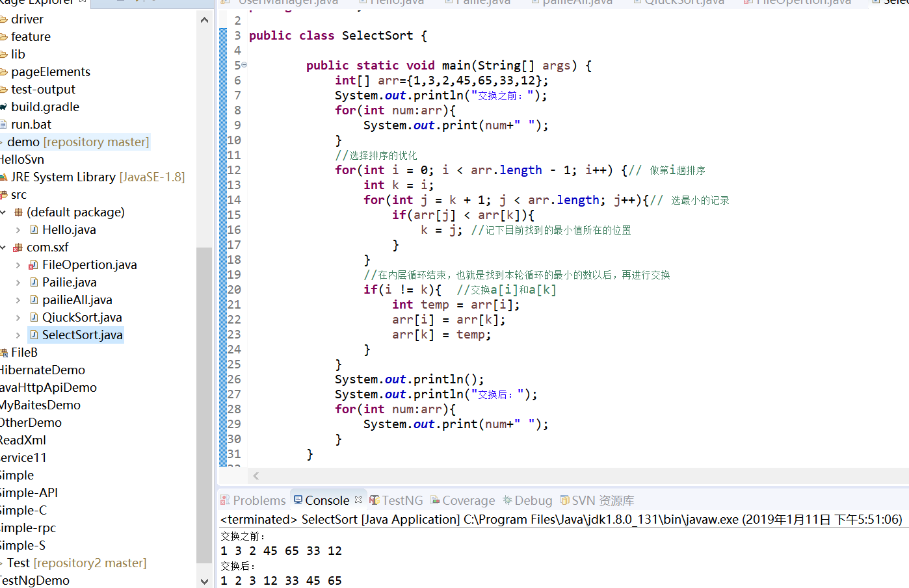The image size is (909, 588).
Task: Click the Coverage tab icon
Action: tap(435, 500)
